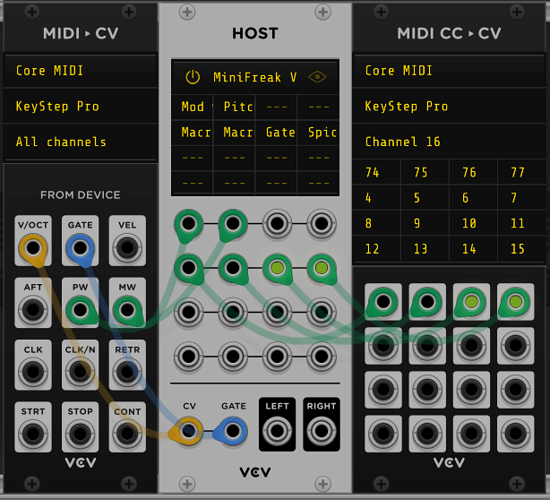Viewport: 550px width, 500px height.
Task: Click the STOP output jack
Action: pos(80,434)
